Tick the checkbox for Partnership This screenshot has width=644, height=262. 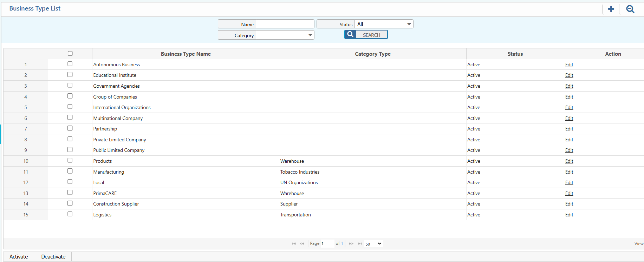[x=70, y=128]
